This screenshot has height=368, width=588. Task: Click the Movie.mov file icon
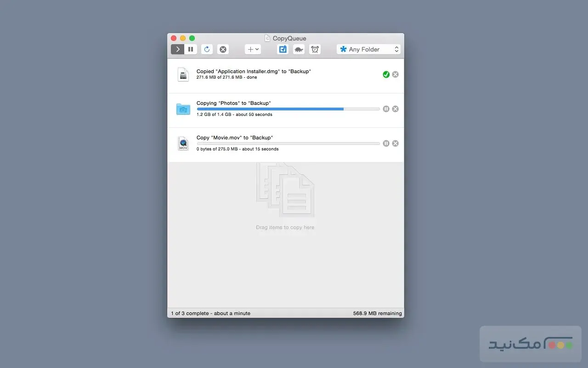183,143
